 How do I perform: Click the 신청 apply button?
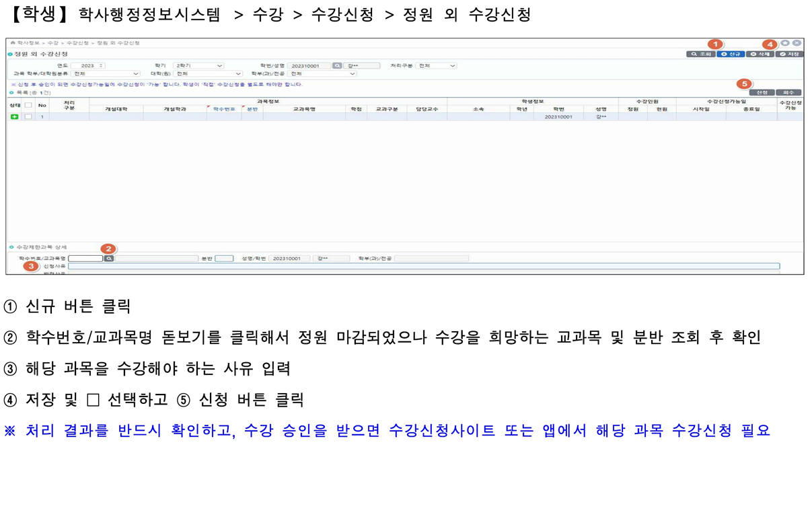pos(762,92)
